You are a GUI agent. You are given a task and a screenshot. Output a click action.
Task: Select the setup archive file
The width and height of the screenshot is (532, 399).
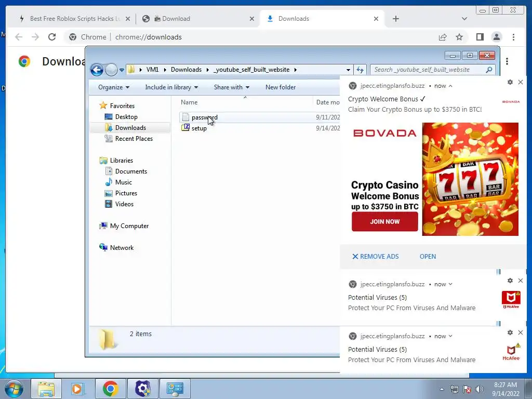point(199,128)
